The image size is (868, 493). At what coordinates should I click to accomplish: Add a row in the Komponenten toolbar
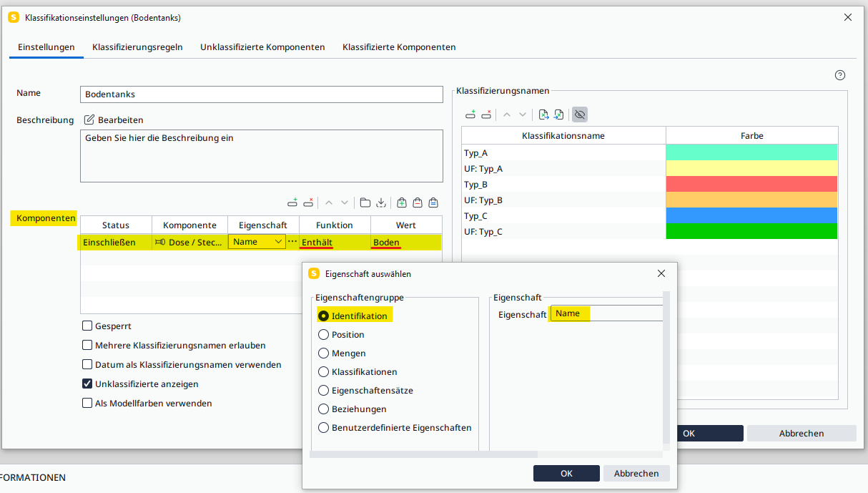pyautogui.click(x=292, y=202)
